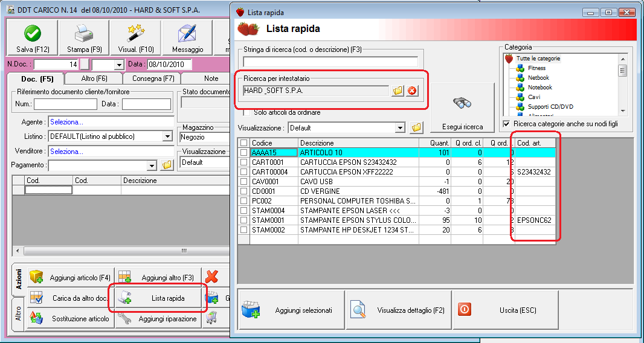Select the Altro vertical tab
This screenshot has height=343, width=644.
[19, 314]
